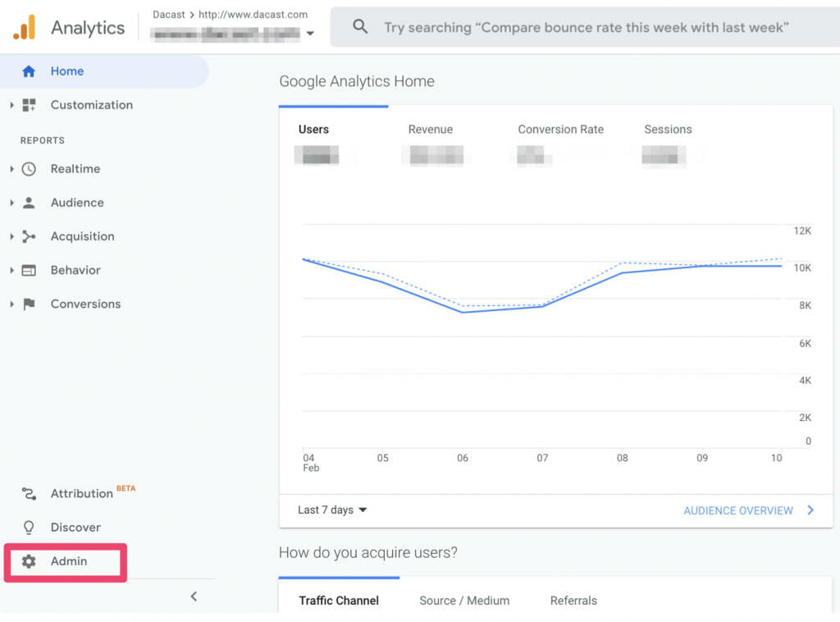Switch to Referrals tab
This screenshot has width=840, height=622.
[573, 601]
